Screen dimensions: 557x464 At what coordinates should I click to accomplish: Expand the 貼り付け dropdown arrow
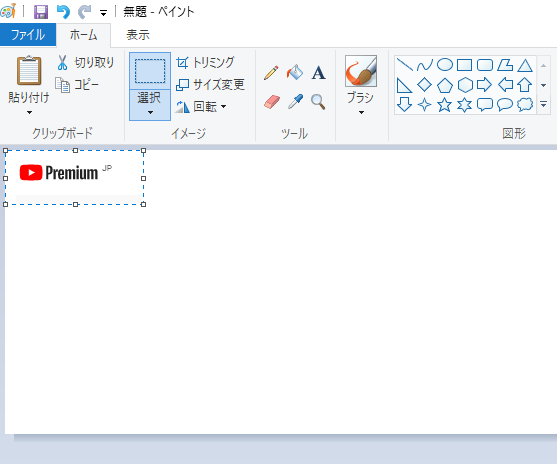point(29,104)
